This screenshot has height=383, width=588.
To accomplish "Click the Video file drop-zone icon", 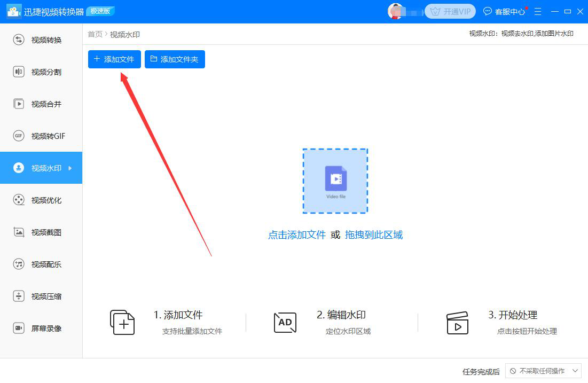I will [335, 181].
